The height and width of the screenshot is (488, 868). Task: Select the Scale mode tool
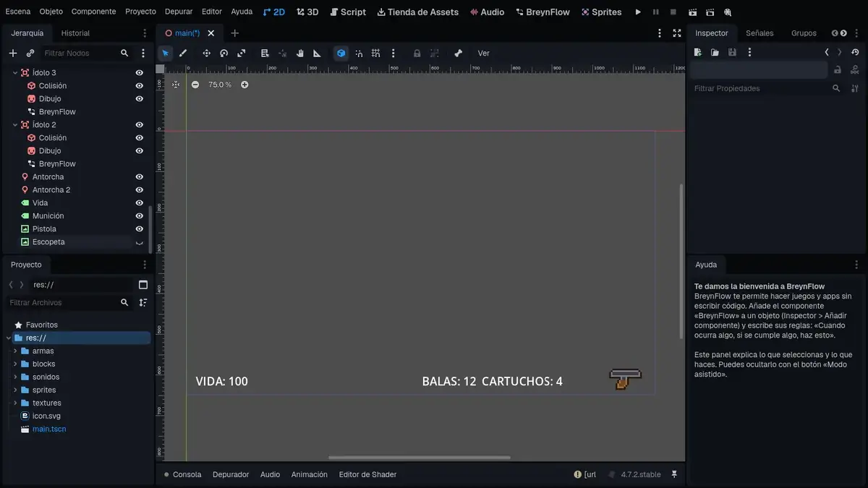pyautogui.click(x=242, y=53)
